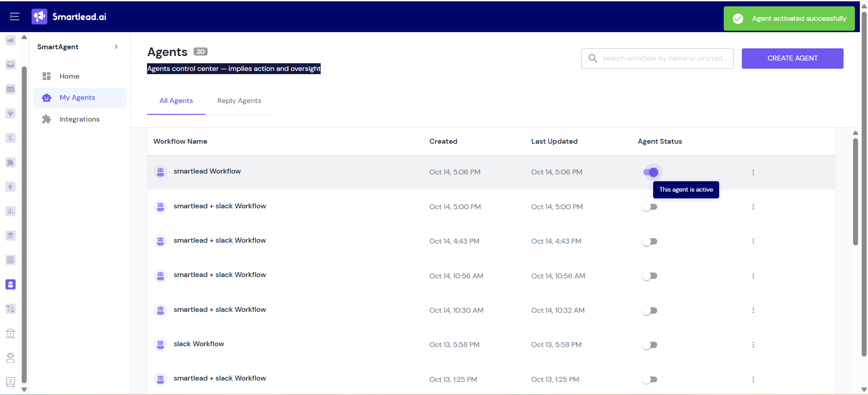Screen dimensions: 868x395
Task: Click the agents table vertical scrollbar
Action: [x=855, y=192]
